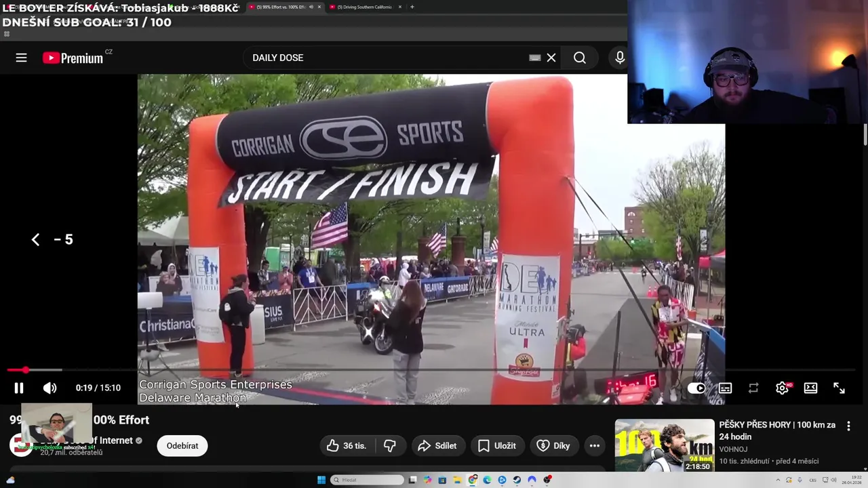Open Microsoft Store from taskbar
The width and height of the screenshot is (868, 488).
(442, 480)
